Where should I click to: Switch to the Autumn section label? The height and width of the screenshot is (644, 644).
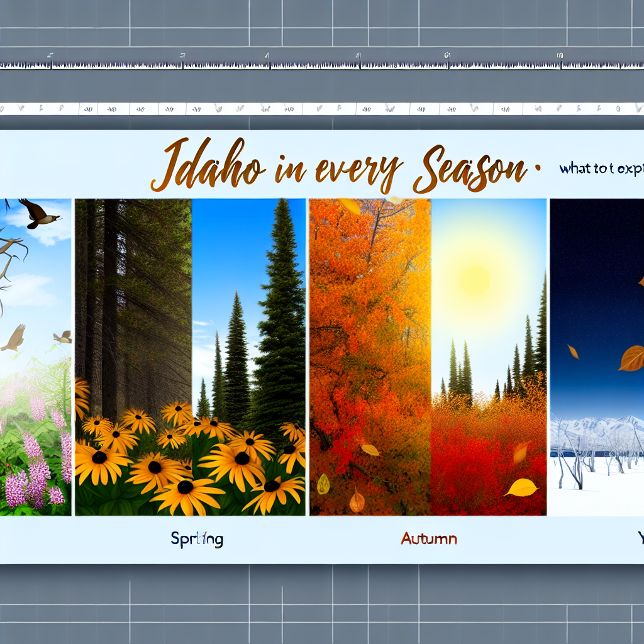[428, 538]
